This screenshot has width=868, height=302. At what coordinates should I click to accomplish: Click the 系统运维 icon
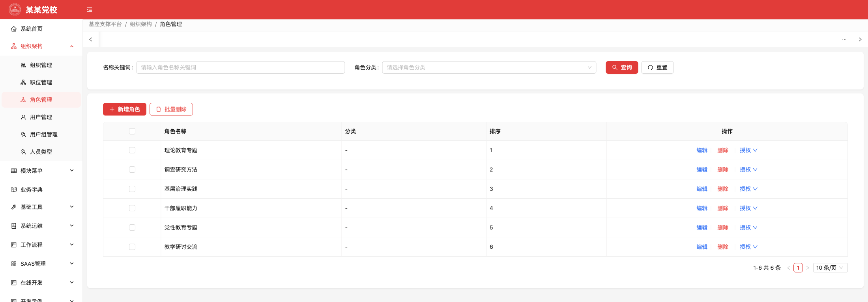pos(14,226)
